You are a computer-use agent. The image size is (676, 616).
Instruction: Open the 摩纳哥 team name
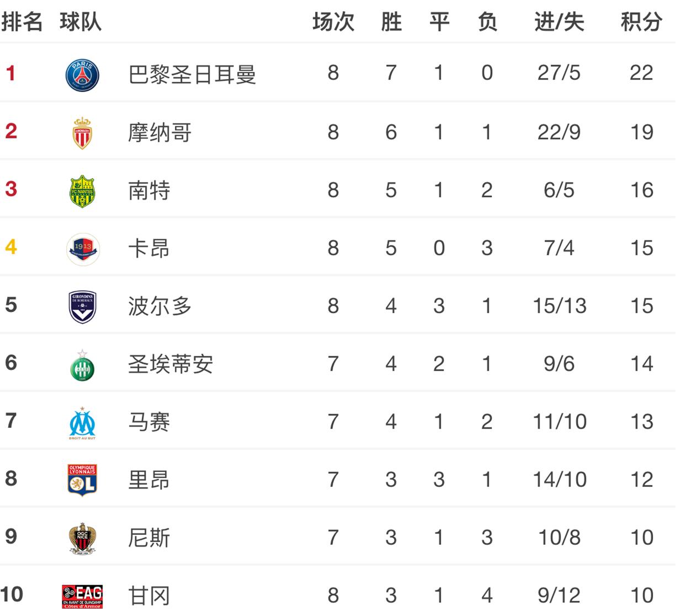click(160, 132)
